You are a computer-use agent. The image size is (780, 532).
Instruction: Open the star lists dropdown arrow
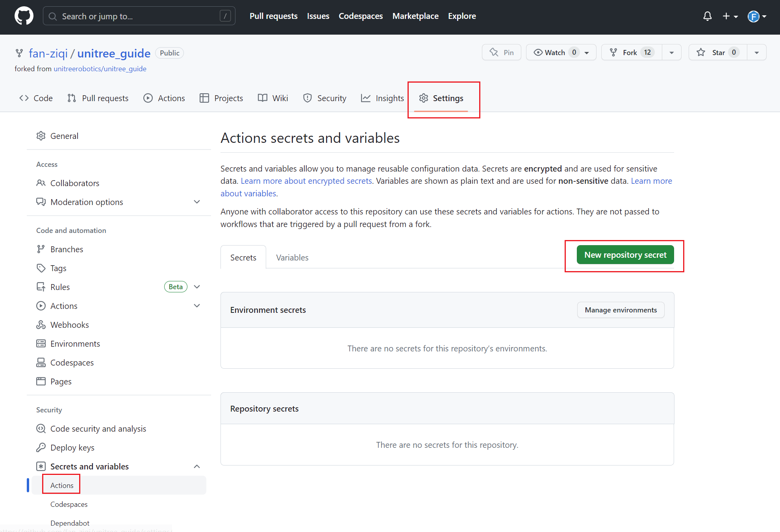(757, 52)
